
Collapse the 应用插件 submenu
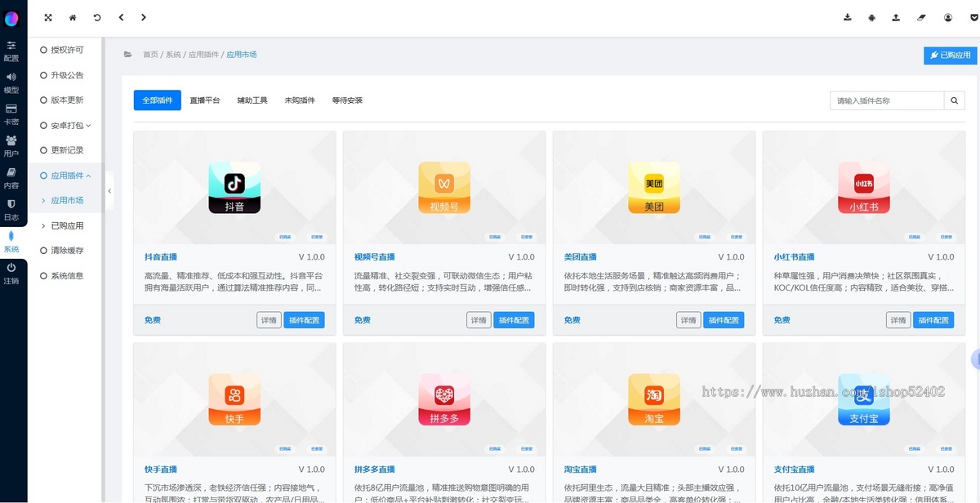coord(65,176)
